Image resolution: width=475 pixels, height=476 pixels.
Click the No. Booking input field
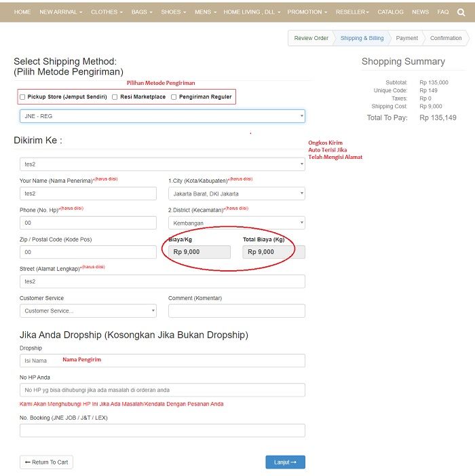coord(162,431)
